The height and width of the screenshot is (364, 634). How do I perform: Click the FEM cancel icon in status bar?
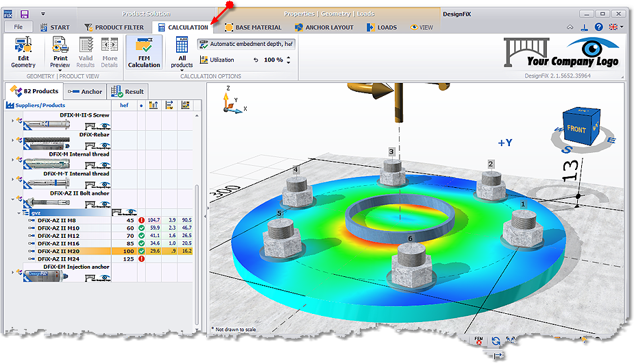tap(478, 341)
